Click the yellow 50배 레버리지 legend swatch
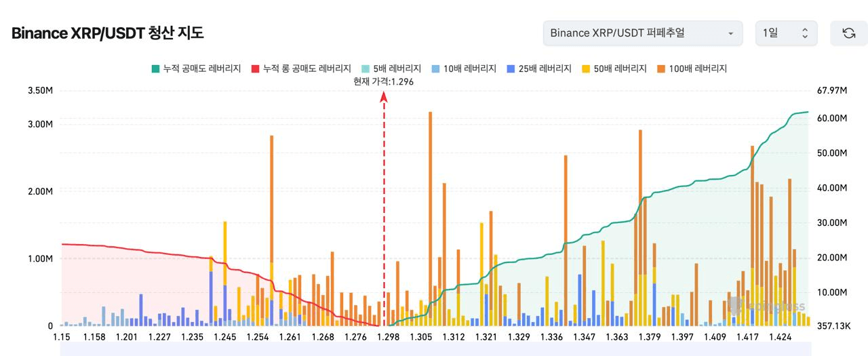Screen dimensions: 868x356 pyautogui.click(x=587, y=68)
